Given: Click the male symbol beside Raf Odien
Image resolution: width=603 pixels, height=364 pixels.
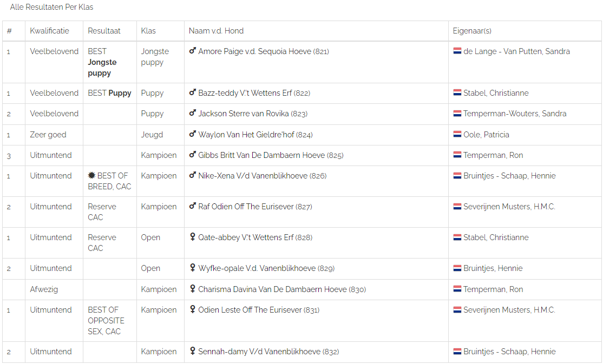Looking at the screenshot, I should tap(192, 207).
